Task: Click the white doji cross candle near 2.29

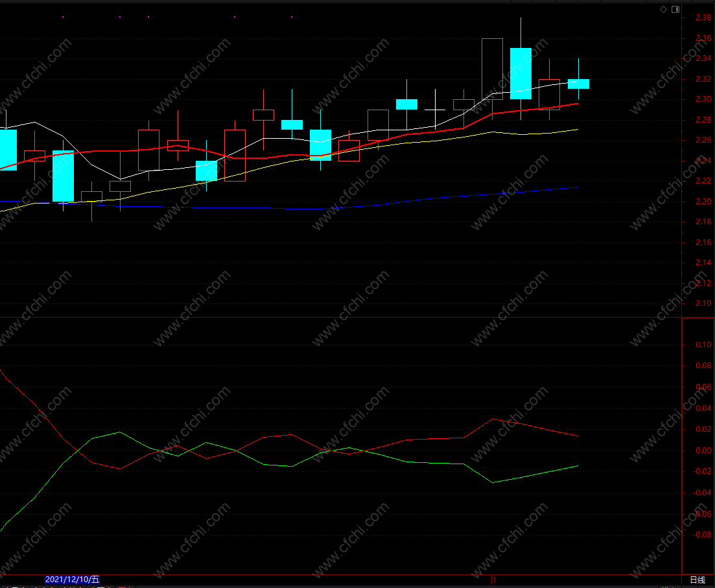Action: tap(435, 110)
